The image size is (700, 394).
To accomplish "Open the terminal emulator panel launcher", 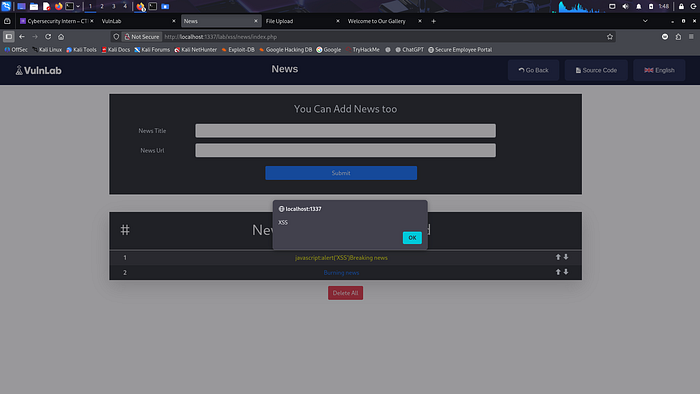I will click(x=70, y=6).
